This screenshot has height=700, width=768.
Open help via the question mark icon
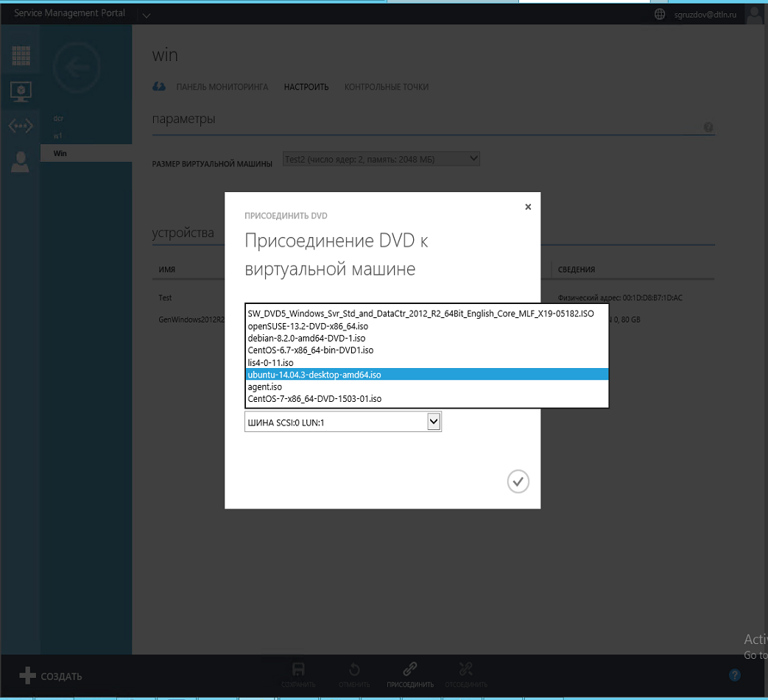[734, 674]
